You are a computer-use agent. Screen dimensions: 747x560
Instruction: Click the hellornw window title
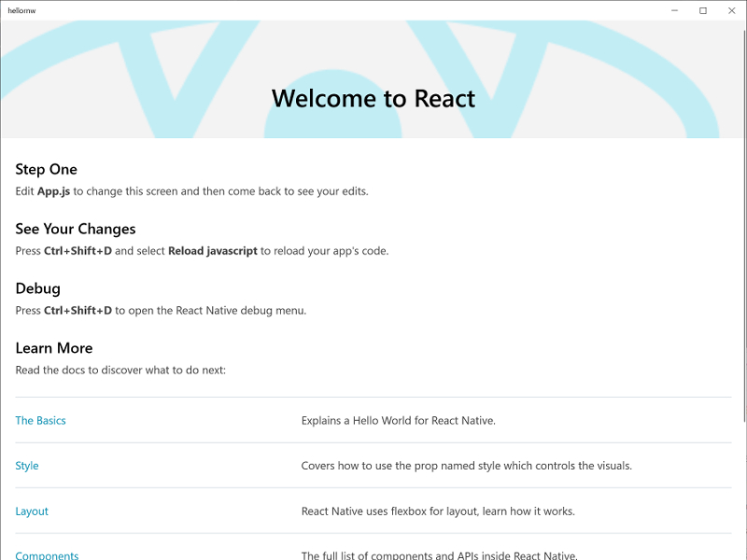tap(21, 10)
